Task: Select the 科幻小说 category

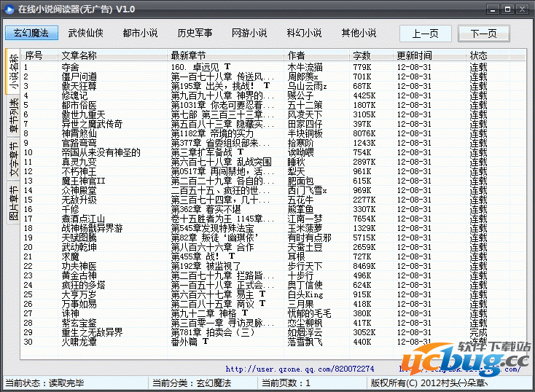Action: [304, 33]
